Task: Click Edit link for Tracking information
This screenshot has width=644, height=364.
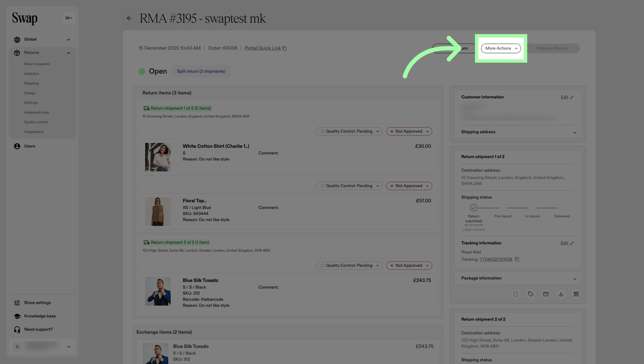Action: 564,243
